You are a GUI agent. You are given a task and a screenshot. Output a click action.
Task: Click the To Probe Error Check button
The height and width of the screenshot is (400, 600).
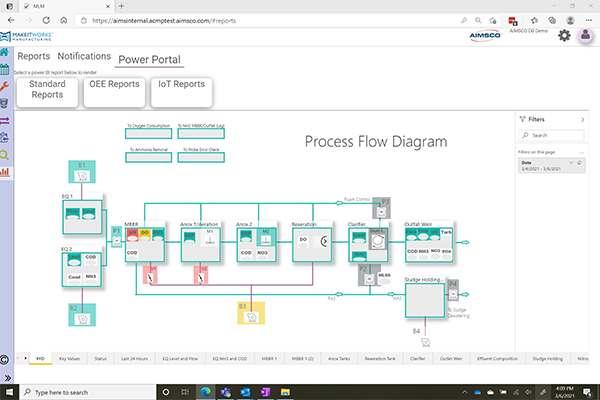pos(201,157)
